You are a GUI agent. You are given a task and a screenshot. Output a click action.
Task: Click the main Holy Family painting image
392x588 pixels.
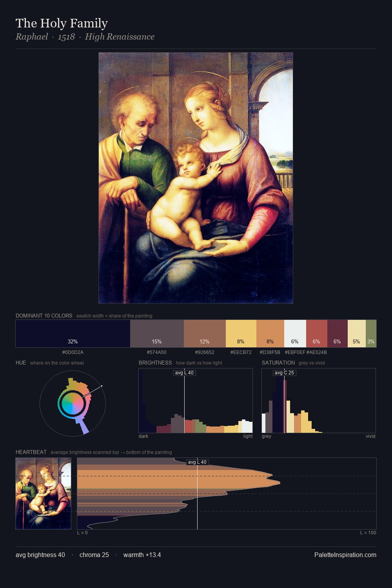196,178
